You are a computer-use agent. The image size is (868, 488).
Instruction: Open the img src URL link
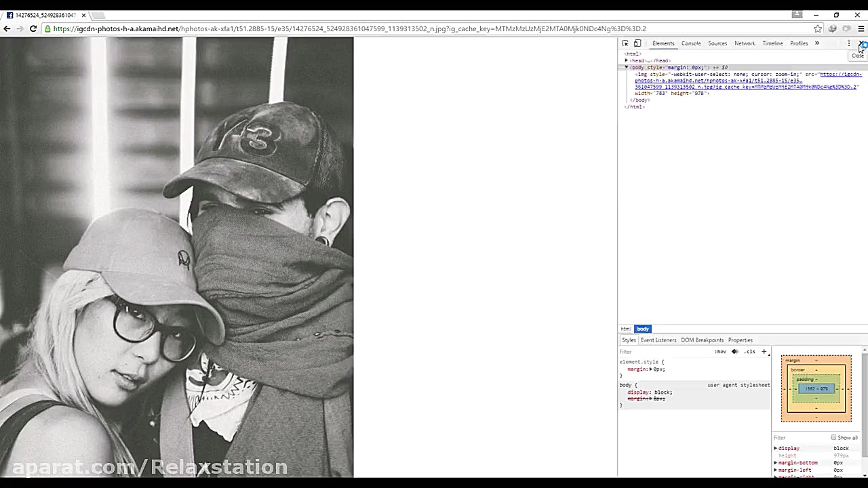point(747,81)
